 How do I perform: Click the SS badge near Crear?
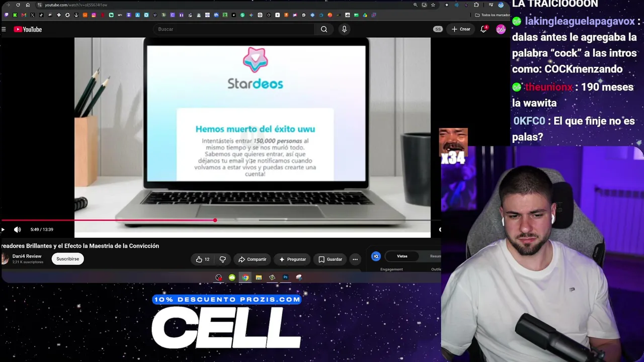coord(438,29)
